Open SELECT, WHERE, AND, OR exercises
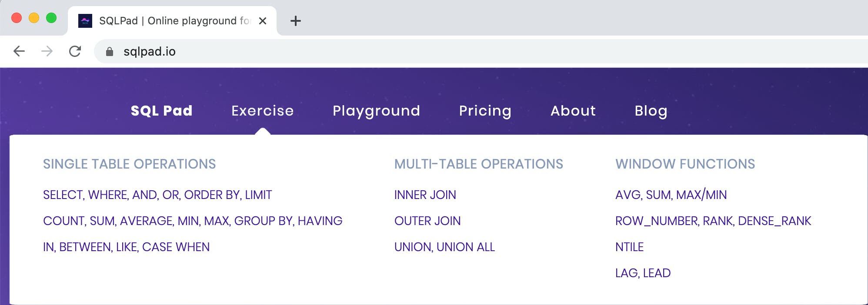Image resolution: width=868 pixels, height=305 pixels. 157,195
